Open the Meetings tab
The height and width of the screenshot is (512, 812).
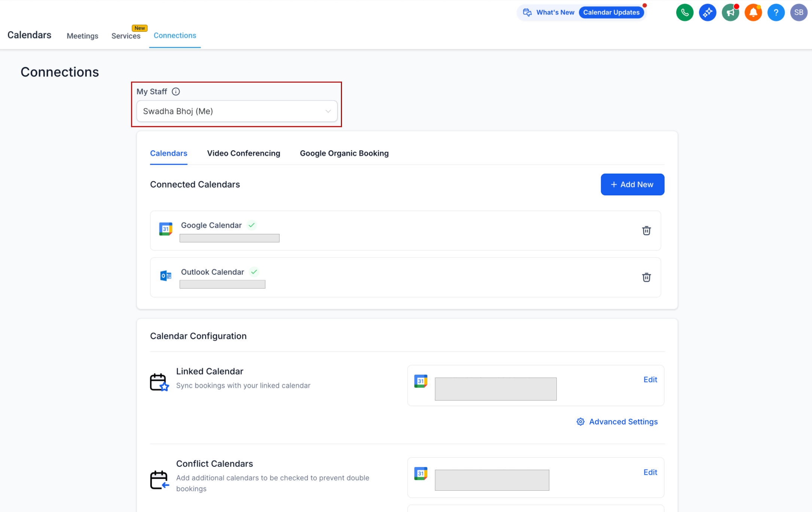pyautogui.click(x=82, y=36)
